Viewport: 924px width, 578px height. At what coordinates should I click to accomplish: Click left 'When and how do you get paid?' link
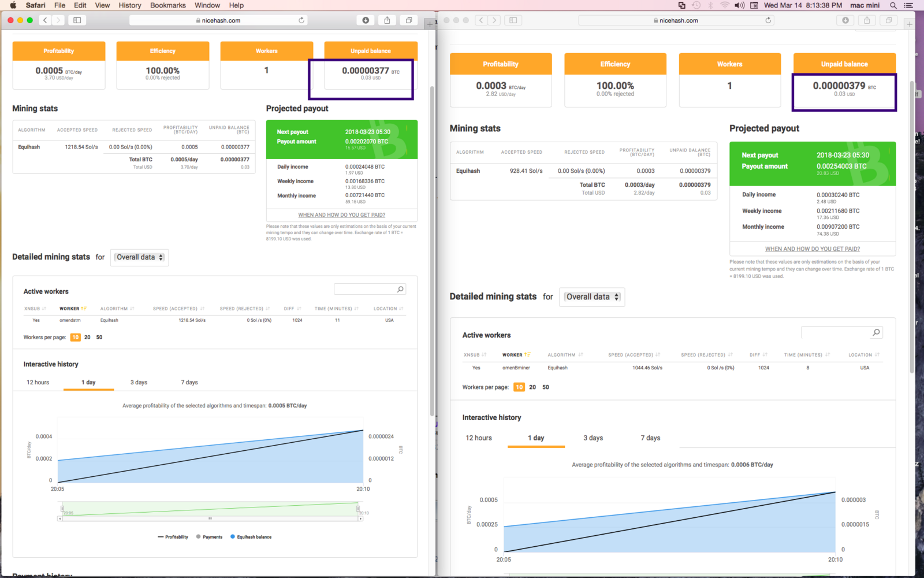pyautogui.click(x=341, y=215)
